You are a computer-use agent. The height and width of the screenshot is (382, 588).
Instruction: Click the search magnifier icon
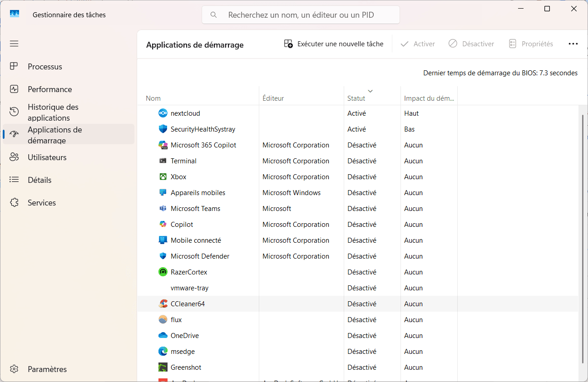[x=213, y=15]
